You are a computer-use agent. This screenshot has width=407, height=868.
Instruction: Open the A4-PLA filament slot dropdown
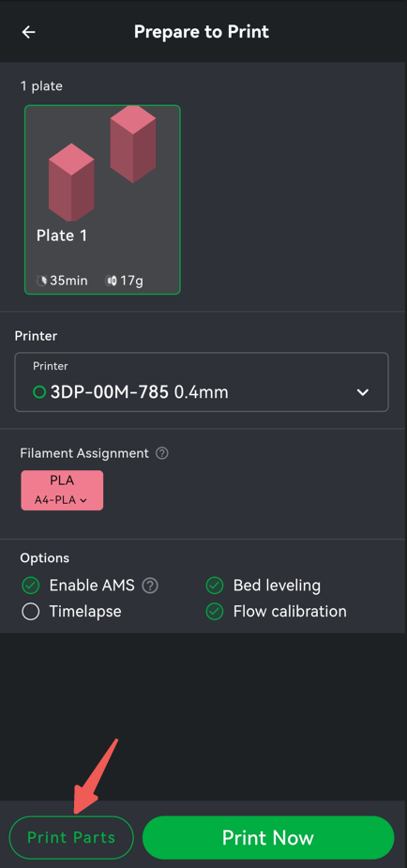point(61,500)
